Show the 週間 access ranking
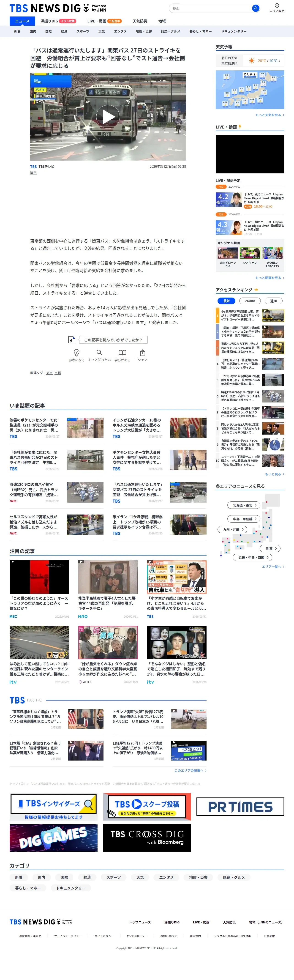The image size is (294, 980). [x=273, y=301]
